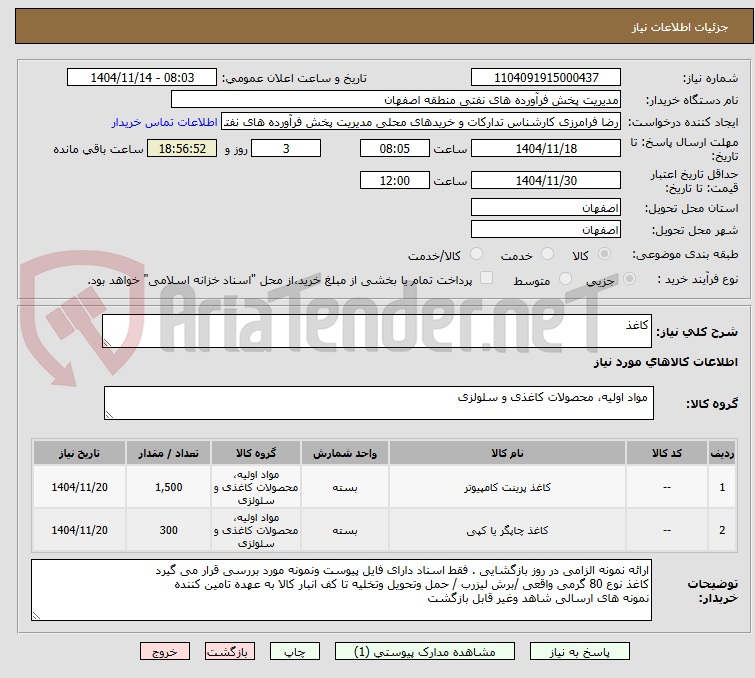Viewport: 755px width, 678px height.
Task: Click the شرح کلی نیاز text area
Action: pos(377,331)
